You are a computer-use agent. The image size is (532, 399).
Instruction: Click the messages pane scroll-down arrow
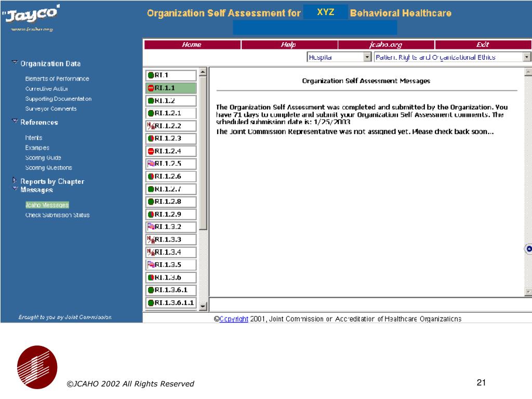pyautogui.click(x=528, y=291)
